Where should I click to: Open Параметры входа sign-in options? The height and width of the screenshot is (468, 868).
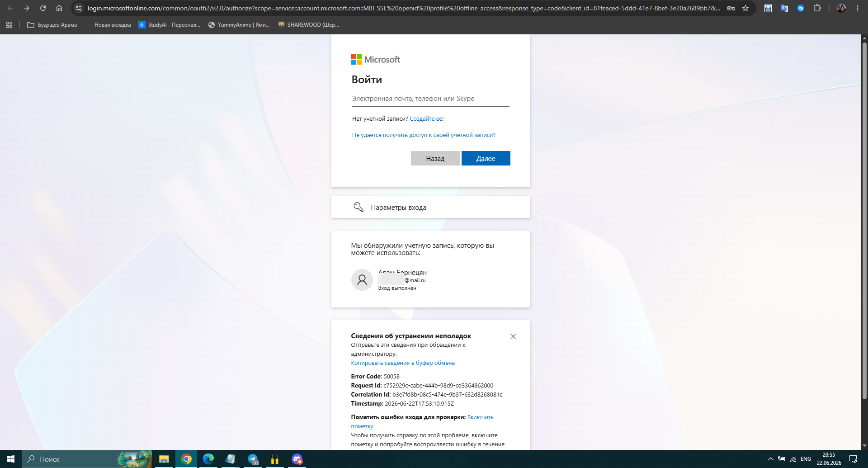click(431, 207)
